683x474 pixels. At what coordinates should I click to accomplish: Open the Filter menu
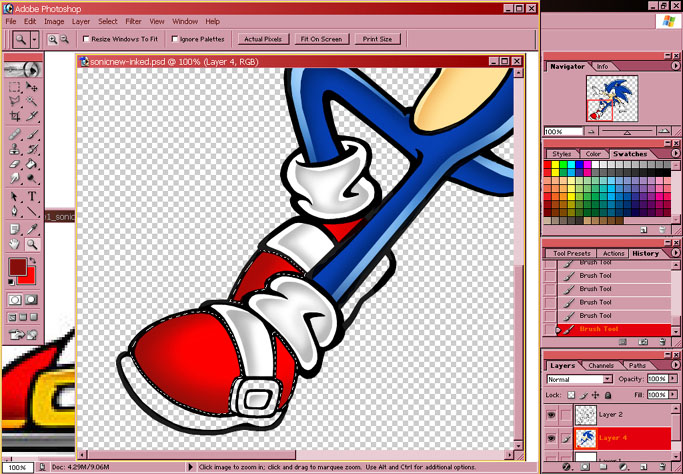133,21
